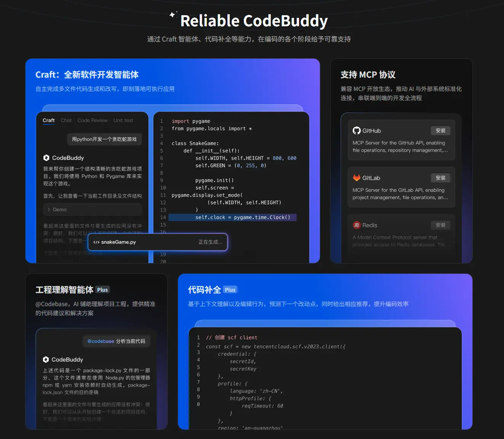Click the Plus badge beside 代码补全
Screen dimensions: 504x439
[x=230, y=290]
